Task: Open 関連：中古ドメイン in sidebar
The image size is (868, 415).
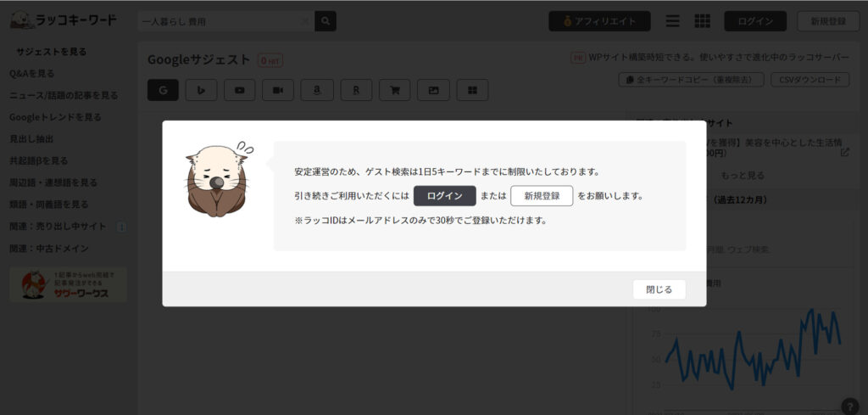Action: point(48,248)
